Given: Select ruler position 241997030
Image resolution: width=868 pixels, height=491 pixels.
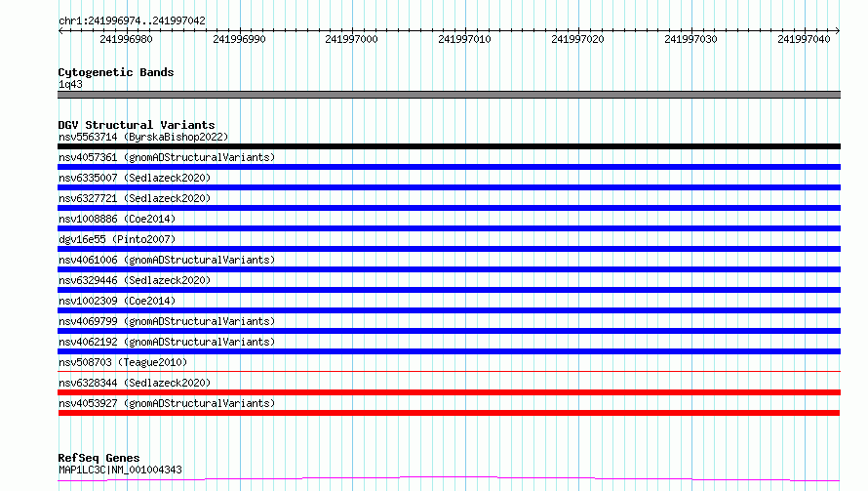Looking at the screenshot, I should click(690, 39).
